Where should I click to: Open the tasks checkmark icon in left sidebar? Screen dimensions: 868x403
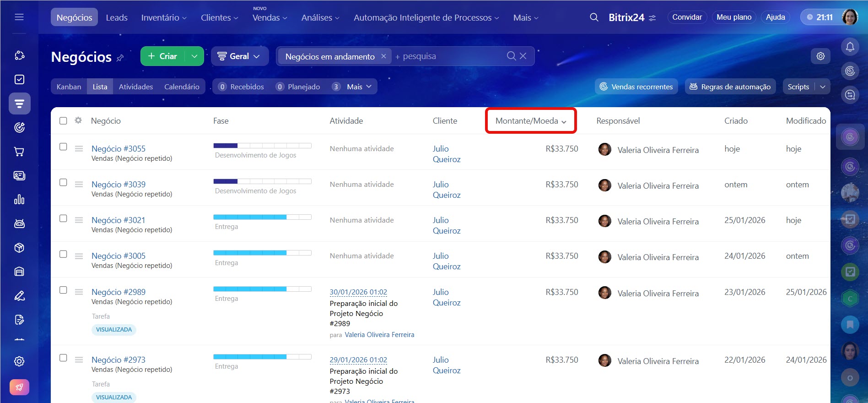coord(19,80)
